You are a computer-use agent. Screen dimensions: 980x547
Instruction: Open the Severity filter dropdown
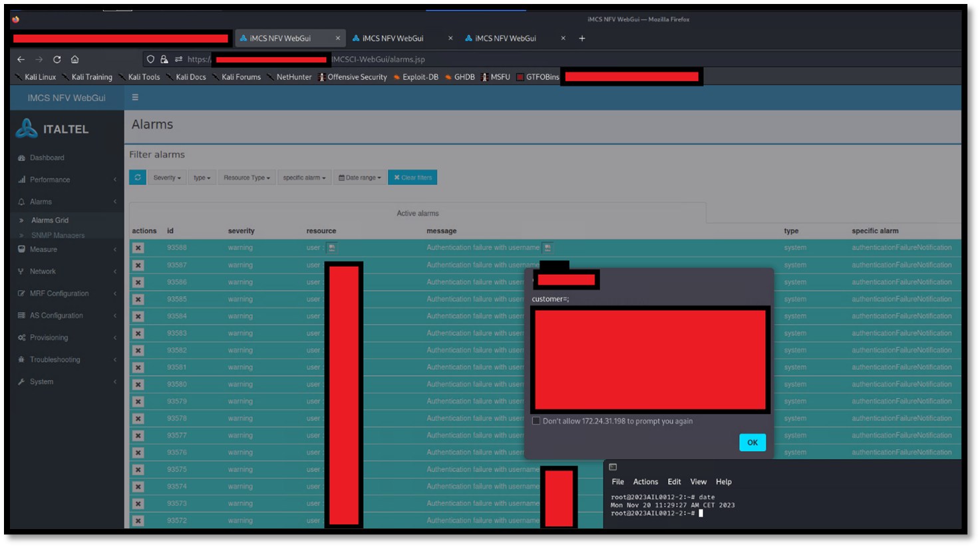[167, 178]
